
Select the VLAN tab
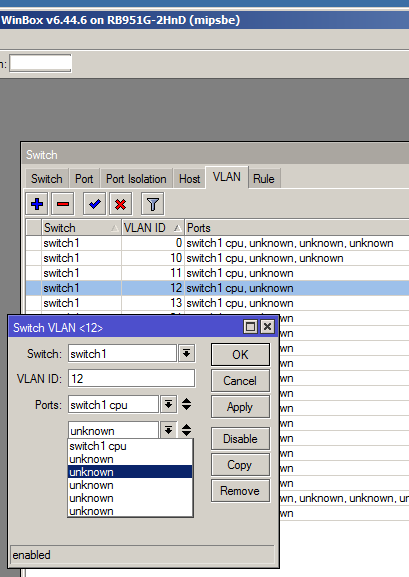[x=227, y=177]
